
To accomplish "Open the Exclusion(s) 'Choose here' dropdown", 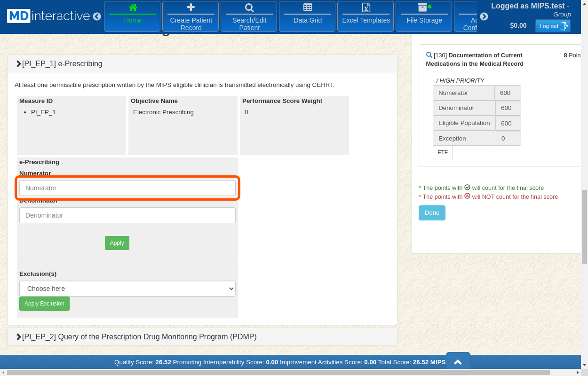I will [127, 289].
